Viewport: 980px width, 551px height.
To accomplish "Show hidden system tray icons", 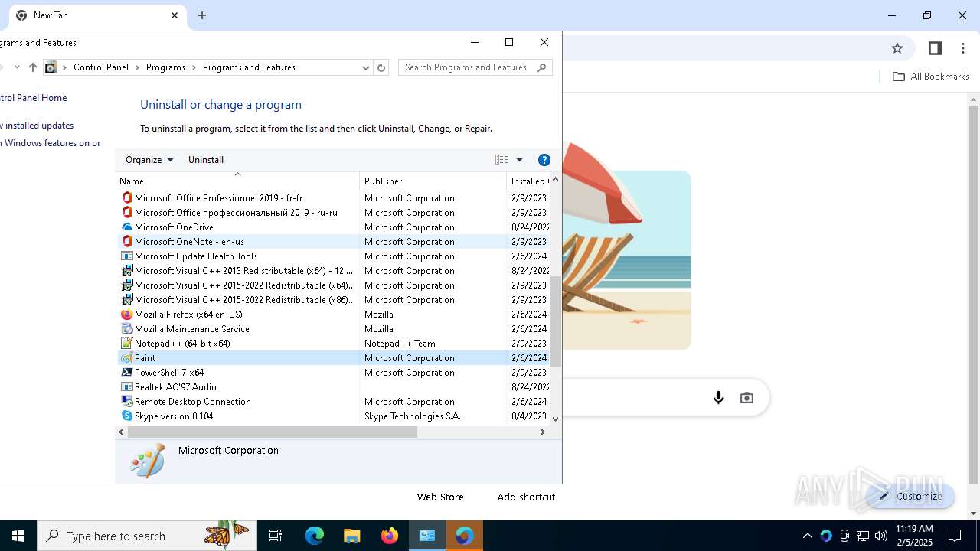I will [x=807, y=536].
